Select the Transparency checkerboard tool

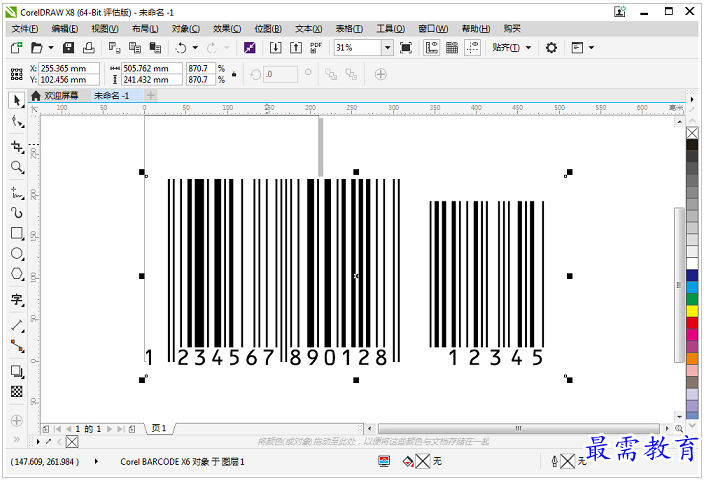[17, 392]
